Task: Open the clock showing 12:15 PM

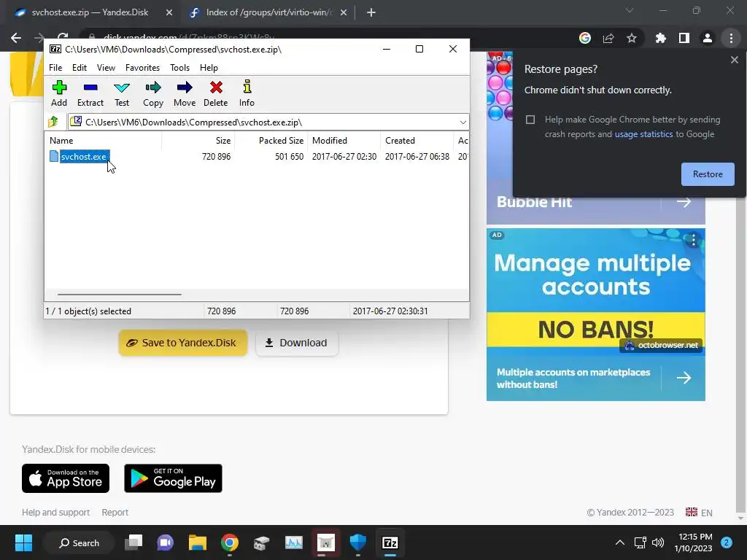Action: tap(693, 542)
